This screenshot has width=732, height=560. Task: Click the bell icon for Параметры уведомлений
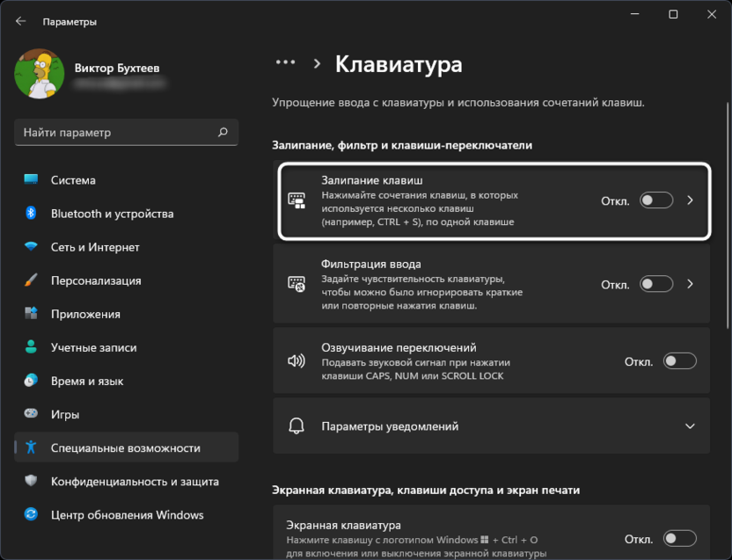click(296, 425)
